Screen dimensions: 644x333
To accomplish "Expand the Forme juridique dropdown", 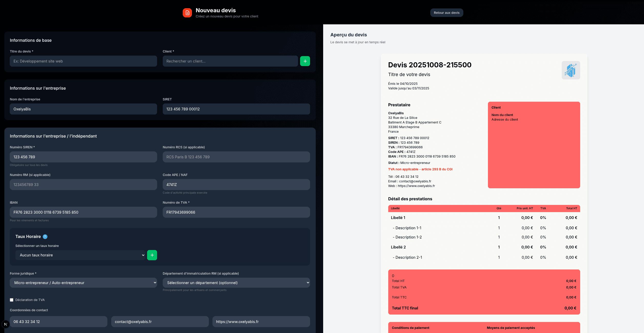I will pyautogui.click(x=83, y=283).
